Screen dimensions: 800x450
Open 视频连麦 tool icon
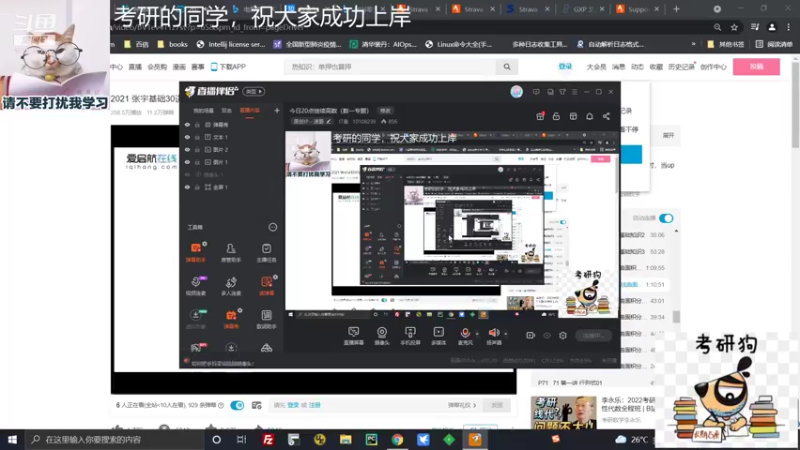tap(195, 286)
